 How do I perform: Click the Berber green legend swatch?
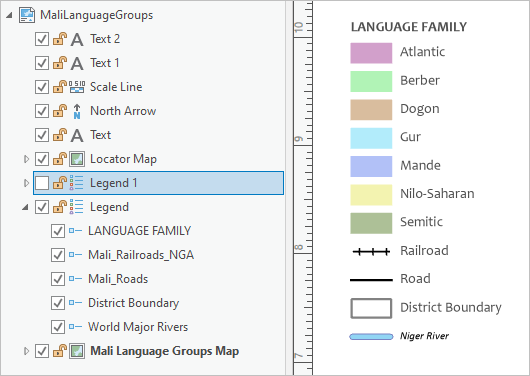pos(371,81)
